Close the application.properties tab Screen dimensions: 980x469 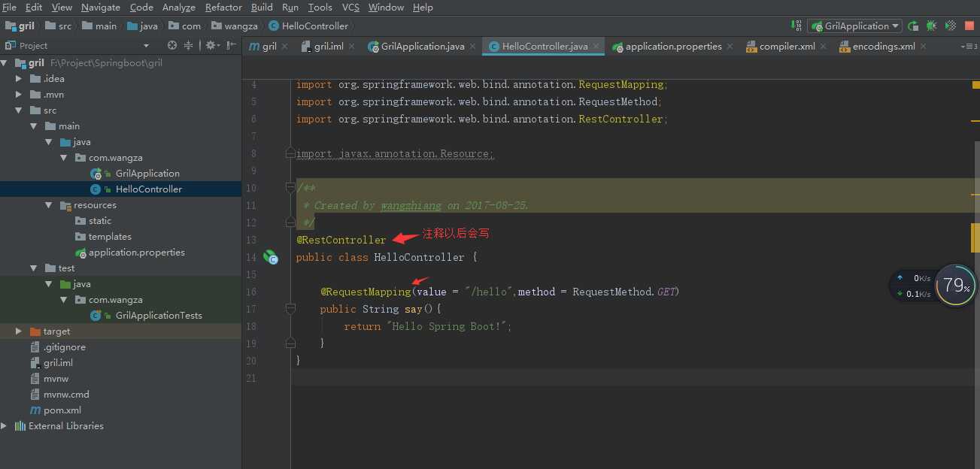click(x=731, y=47)
